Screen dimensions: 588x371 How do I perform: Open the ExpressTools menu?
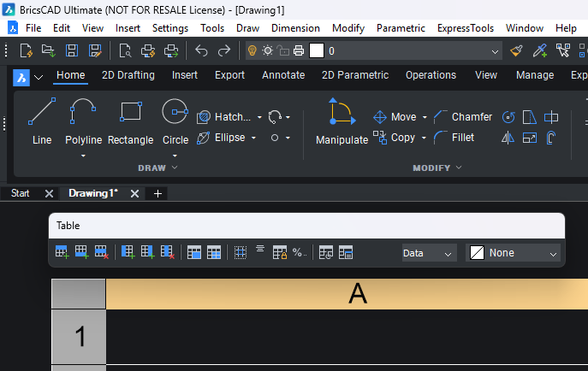click(x=466, y=28)
